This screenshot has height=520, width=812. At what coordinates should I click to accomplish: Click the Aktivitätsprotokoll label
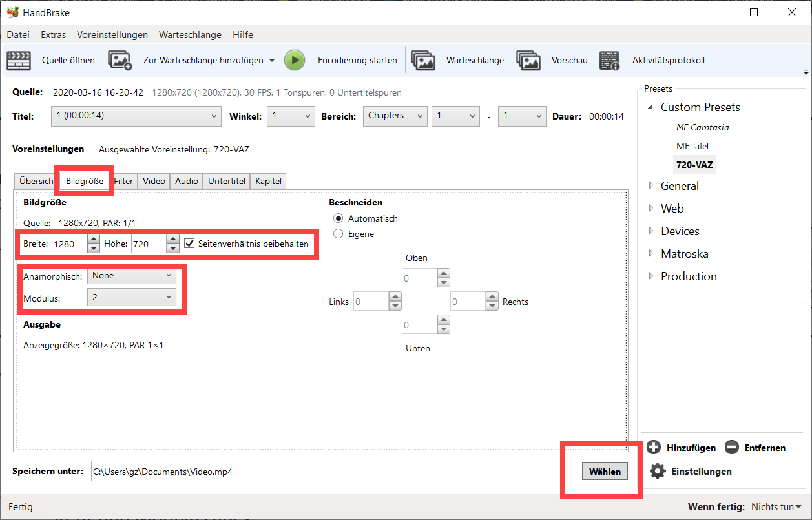coord(669,60)
